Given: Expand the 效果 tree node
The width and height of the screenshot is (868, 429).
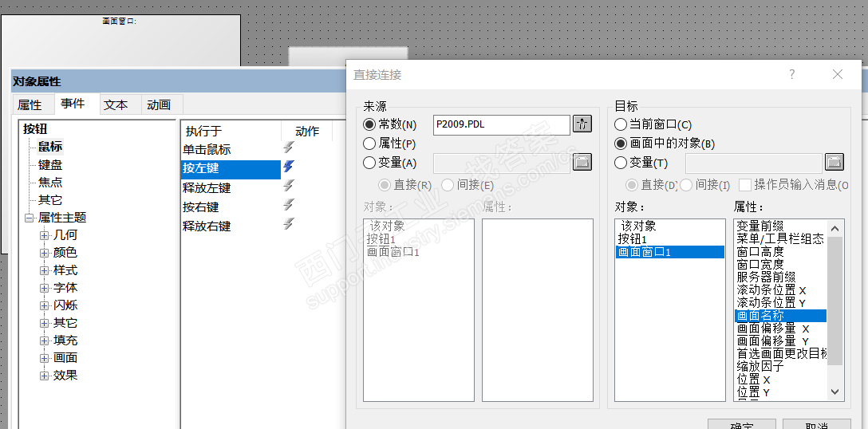Looking at the screenshot, I should (x=45, y=376).
